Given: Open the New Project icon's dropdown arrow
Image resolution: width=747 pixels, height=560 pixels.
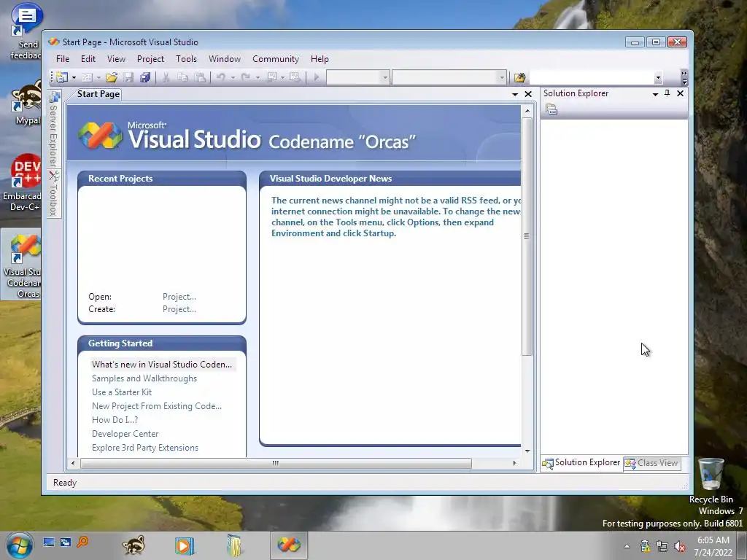Looking at the screenshot, I should [74, 77].
